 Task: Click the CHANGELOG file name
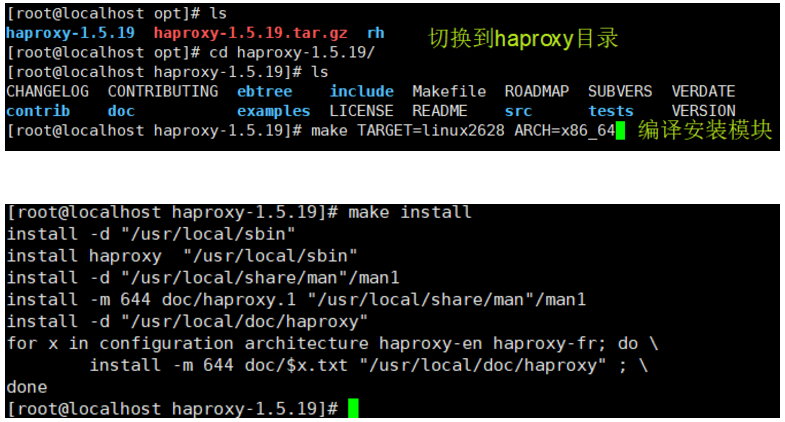(48, 92)
